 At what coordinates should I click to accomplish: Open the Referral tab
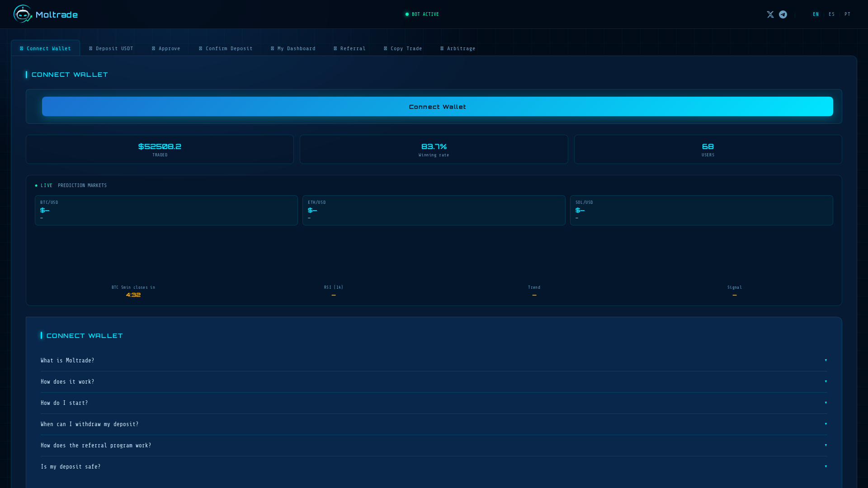[x=349, y=48]
